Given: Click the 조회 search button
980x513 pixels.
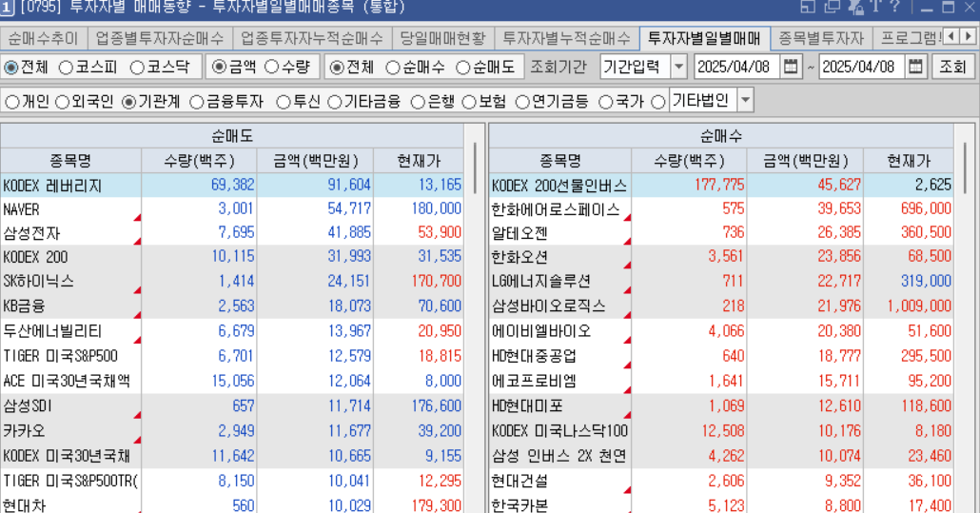Looking at the screenshot, I should [x=952, y=67].
